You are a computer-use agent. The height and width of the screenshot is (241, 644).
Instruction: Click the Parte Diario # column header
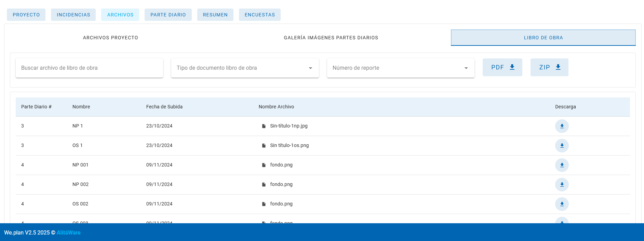[x=36, y=107]
